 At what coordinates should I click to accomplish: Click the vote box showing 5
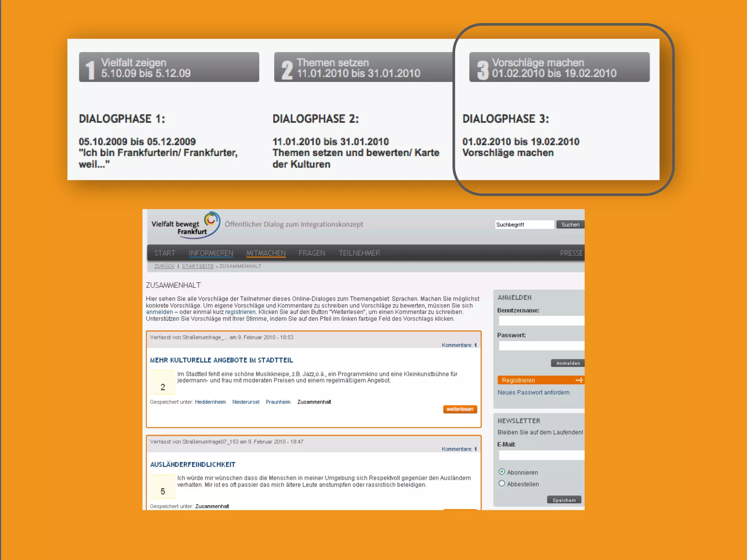tap(163, 487)
